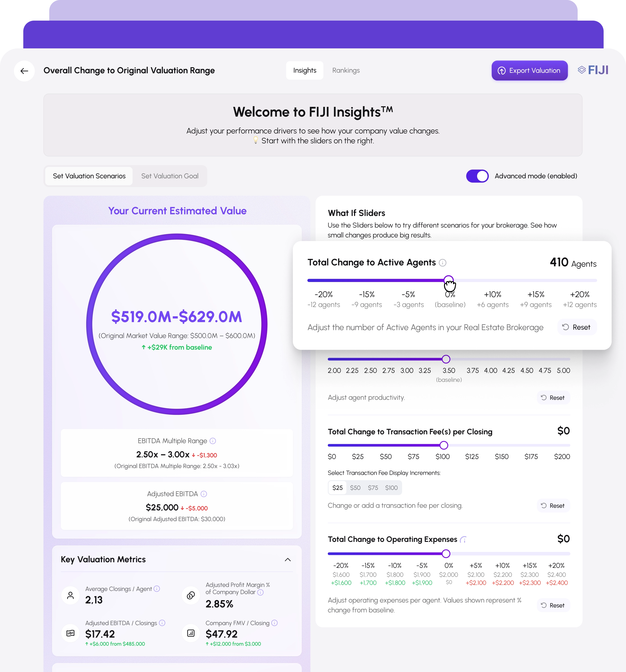626x672 pixels.
Task: Click the $150 mark on transaction fee slider
Action: pos(502,457)
